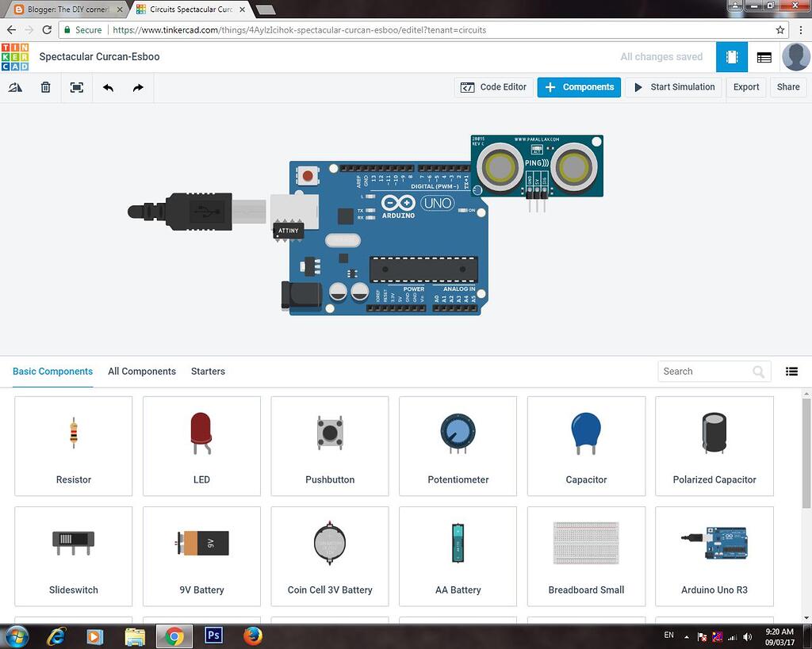Toggle the Components panel closed
This screenshot has width=812, height=649.
[578, 87]
